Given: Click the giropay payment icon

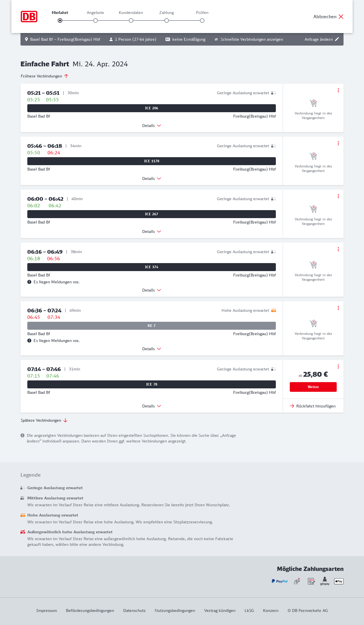Looking at the screenshot, I should pos(325,581).
